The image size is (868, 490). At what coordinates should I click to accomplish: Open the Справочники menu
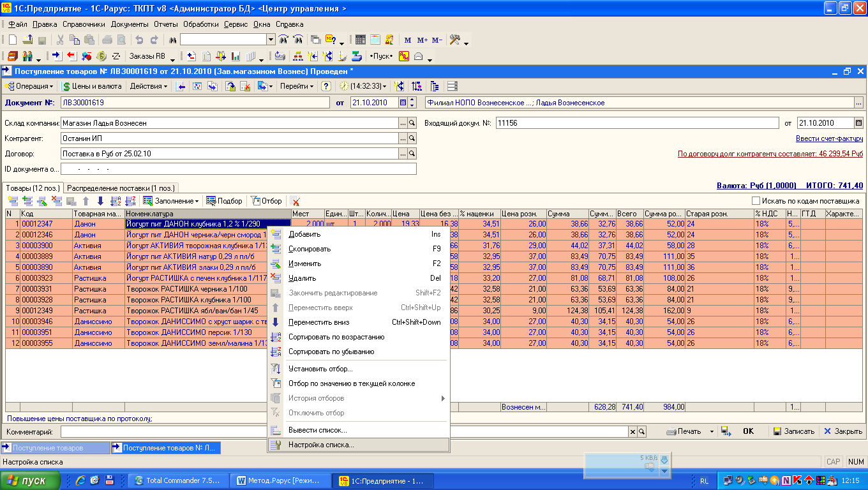click(x=84, y=24)
